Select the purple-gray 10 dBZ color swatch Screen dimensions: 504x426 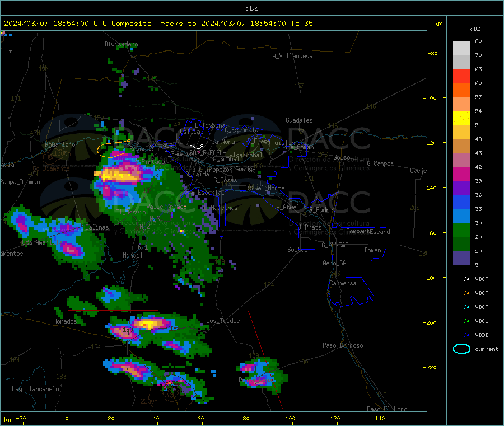click(x=461, y=258)
